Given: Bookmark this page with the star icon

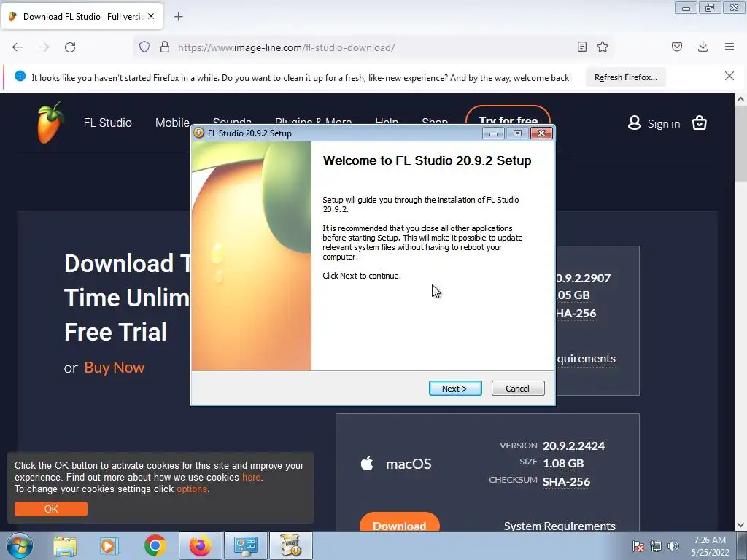Looking at the screenshot, I should pyautogui.click(x=603, y=47).
